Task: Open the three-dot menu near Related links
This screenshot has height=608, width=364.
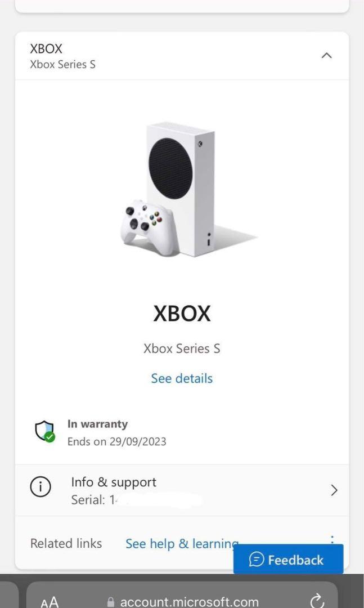Action: pos(332,539)
